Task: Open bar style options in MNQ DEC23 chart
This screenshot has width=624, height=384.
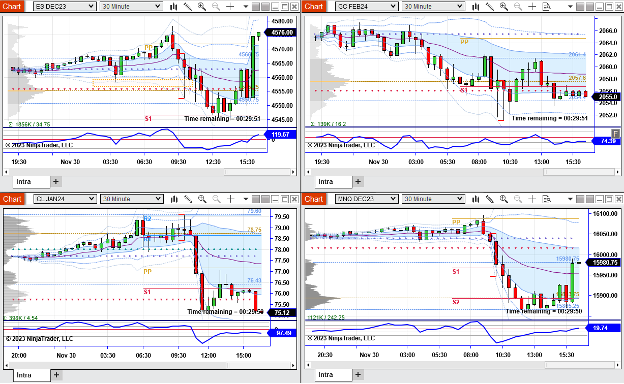Action: tap(476, 199)
